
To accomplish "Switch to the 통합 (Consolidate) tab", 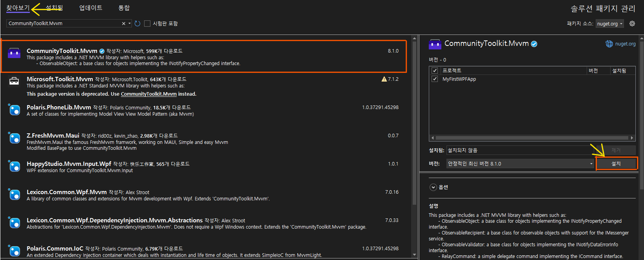I will click(x=124, y=8).
